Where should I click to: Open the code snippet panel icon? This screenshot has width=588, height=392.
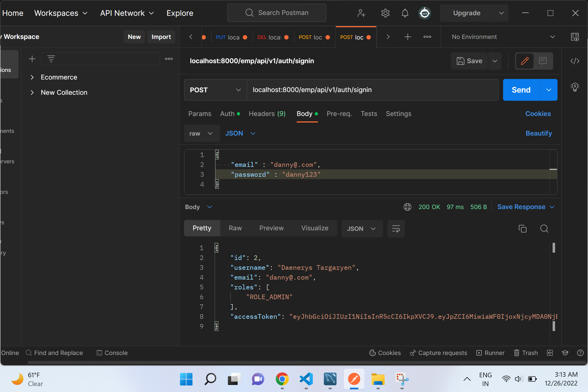click(575, 61)
